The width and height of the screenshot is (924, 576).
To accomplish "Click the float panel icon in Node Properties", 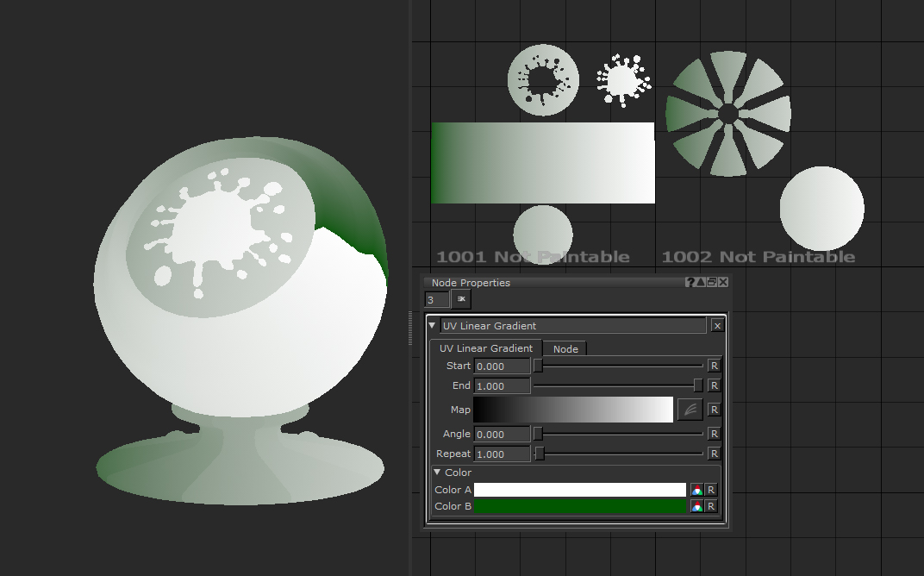I will 712,283.
